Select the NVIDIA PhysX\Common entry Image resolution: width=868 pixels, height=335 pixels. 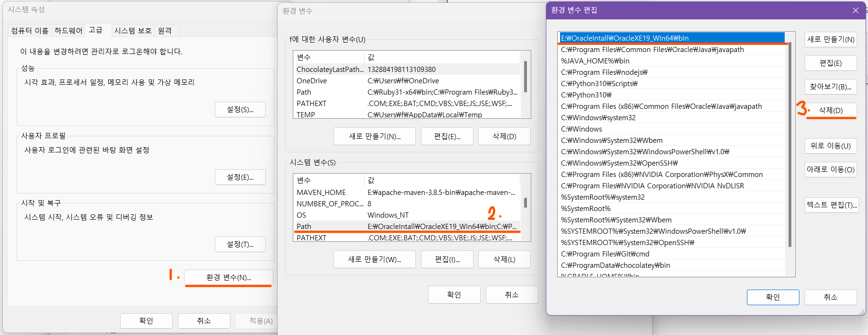coord(672,174)
